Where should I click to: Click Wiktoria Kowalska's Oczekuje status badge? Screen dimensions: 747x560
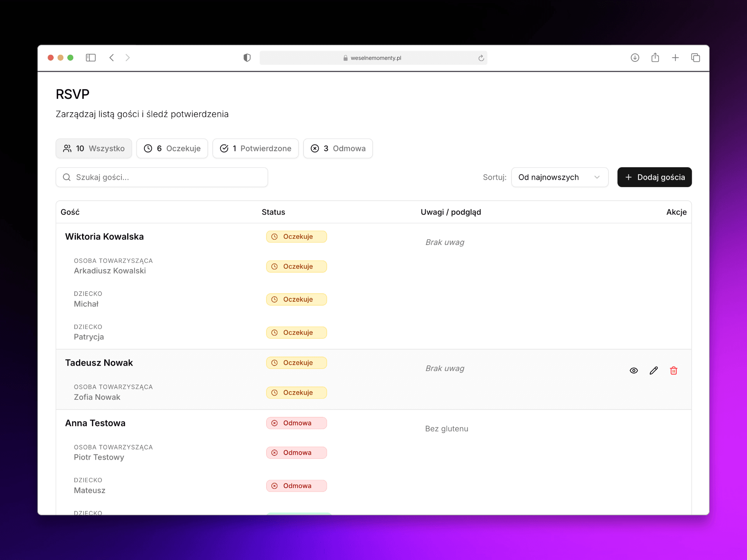296,237
